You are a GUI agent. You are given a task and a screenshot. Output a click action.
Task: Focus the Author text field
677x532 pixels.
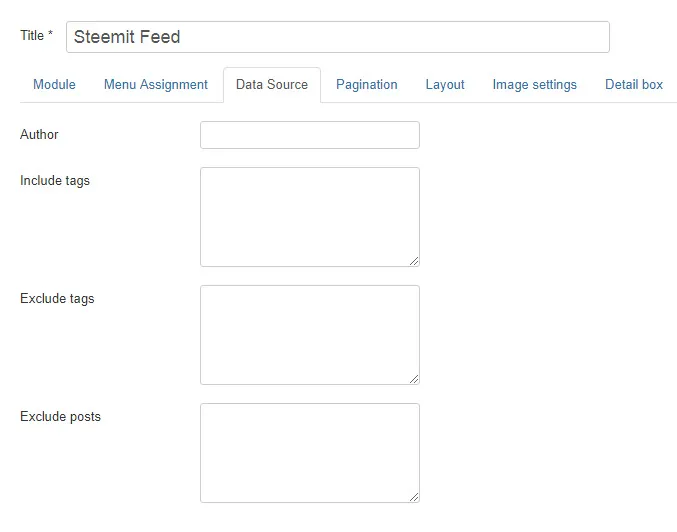coord(310,135)
